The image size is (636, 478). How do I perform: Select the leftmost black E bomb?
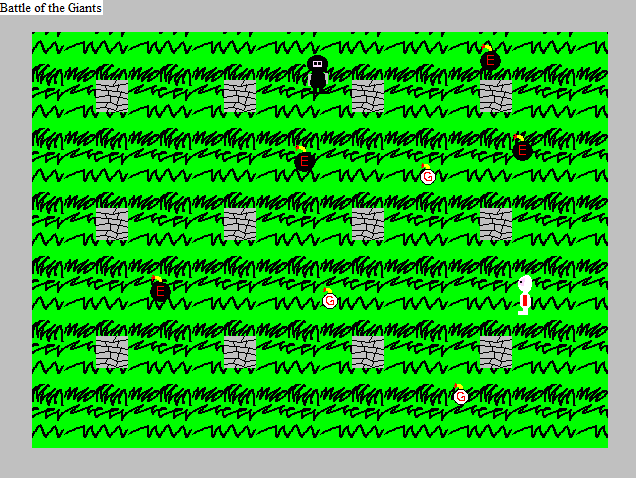tap(160, 291)
